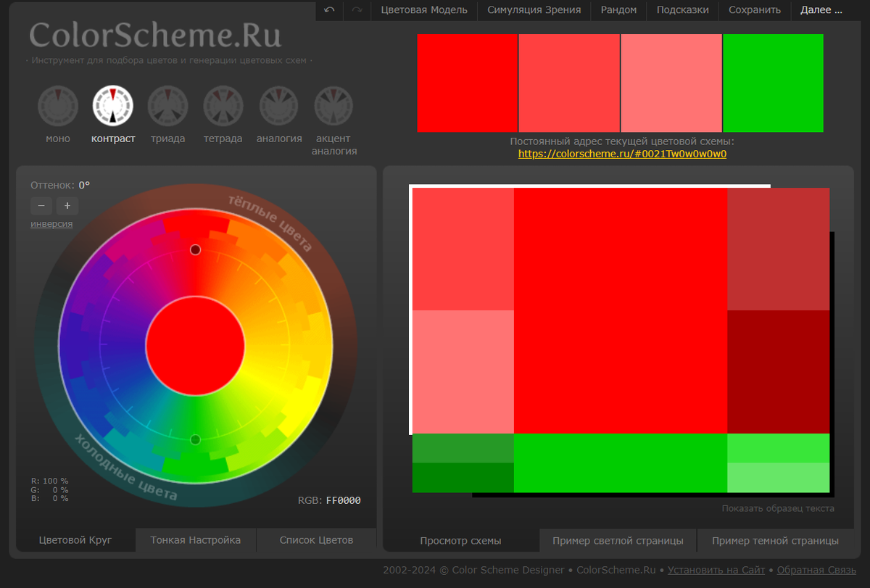The image size is (870, 588).
Task: Click the холодные цвета wheel label
Action: (125, 468)
